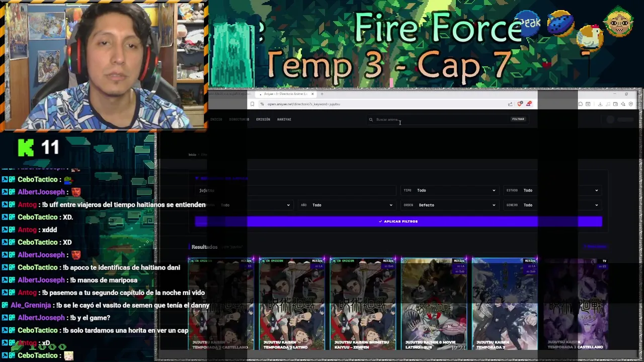The width and height of the screenshot is (644, 362).
Task: Click the FILTRAR button next to the search box
Action: pyautogui.click(x=518, y=119)
